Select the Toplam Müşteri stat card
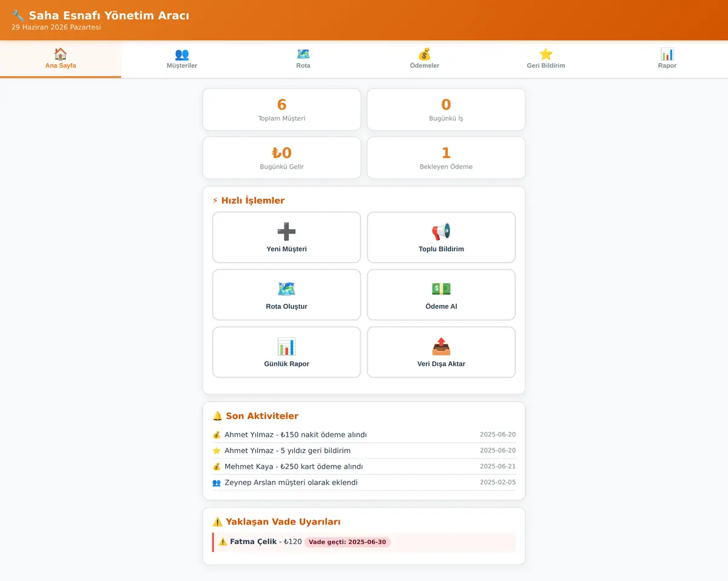 (x=281, y=109)
